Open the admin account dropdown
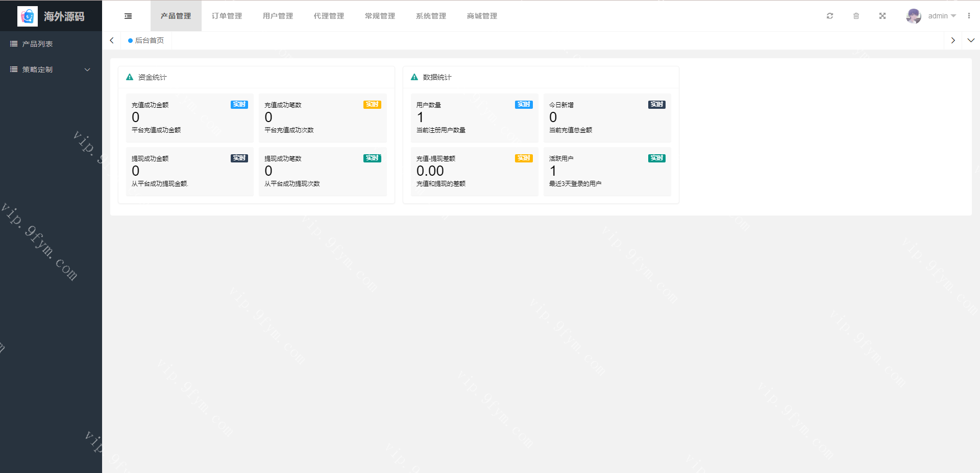 pyautogui.click(x=942, y=16)
